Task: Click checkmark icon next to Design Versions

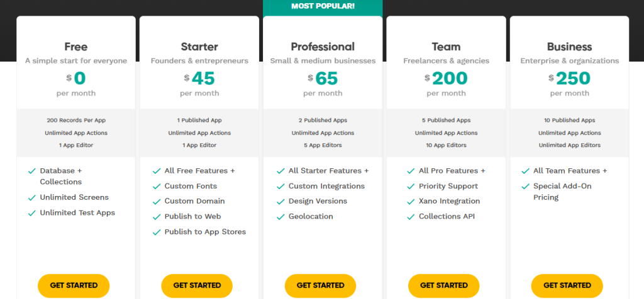Action: coord(279,202)
